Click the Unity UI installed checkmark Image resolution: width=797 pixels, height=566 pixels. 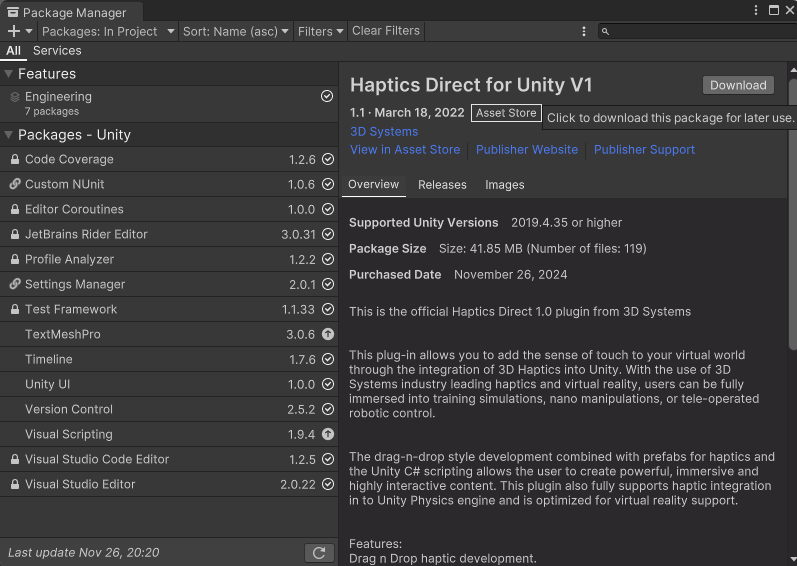click(328, 385)
